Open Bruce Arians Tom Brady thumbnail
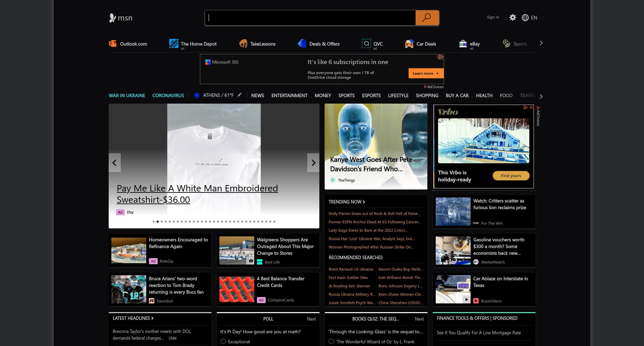 pos(129,289)
